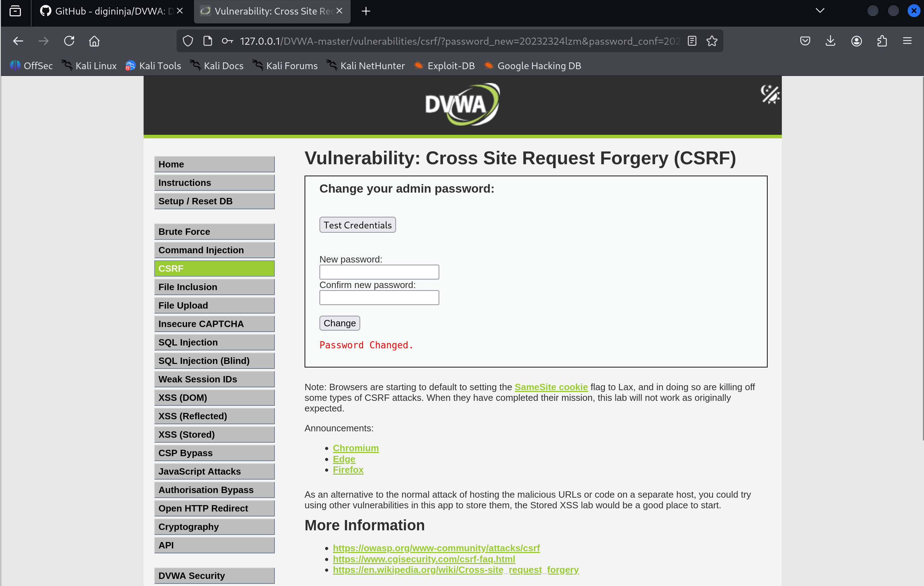The image size is (924, 586).
Task: Click the page vertical scrollbar
Action: (922, 257)
